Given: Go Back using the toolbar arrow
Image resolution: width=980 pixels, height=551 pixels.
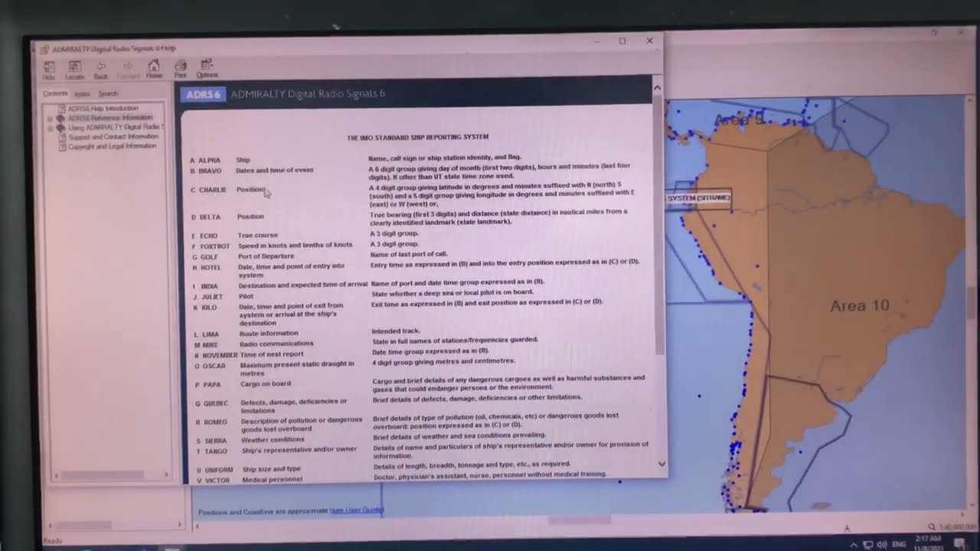Looking at the screenshot, I should [x=100, y=70].
